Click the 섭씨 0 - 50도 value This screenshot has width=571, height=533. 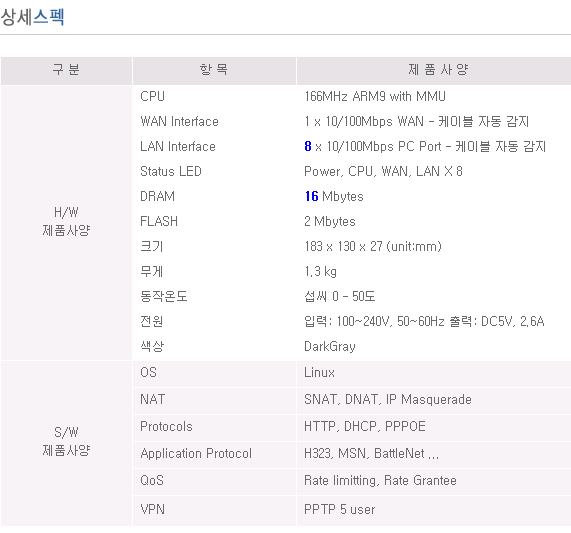340,296
